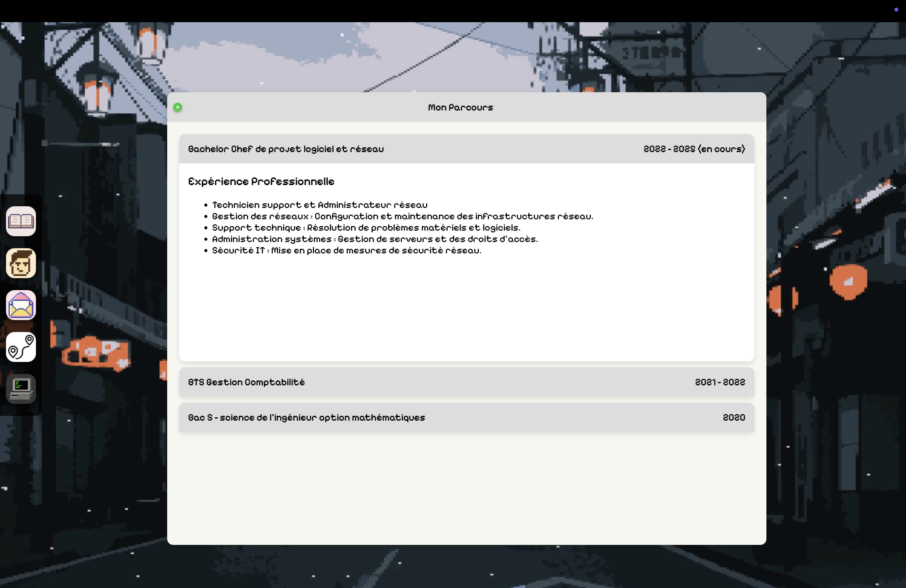The width and height of the screenshot is (906, 588).
Task: Click the Expérience Professionnelle heading
Action: [x=261, y=181]
